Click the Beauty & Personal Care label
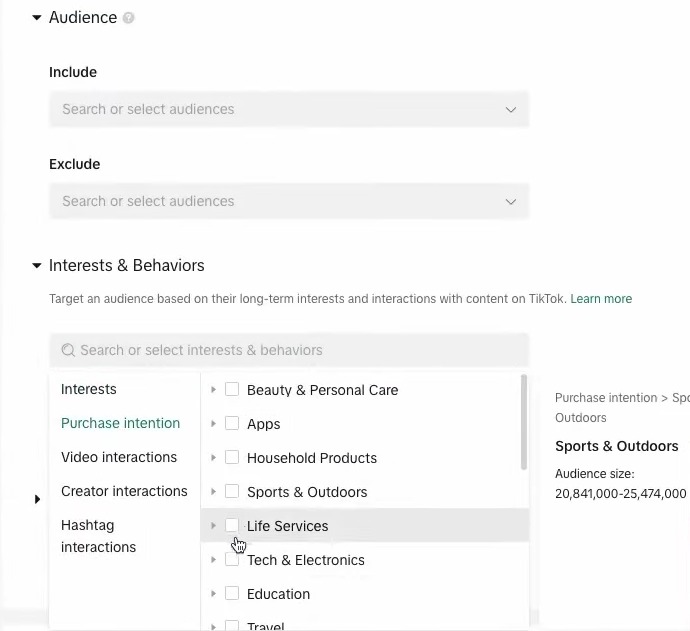 tap(323, 390)
